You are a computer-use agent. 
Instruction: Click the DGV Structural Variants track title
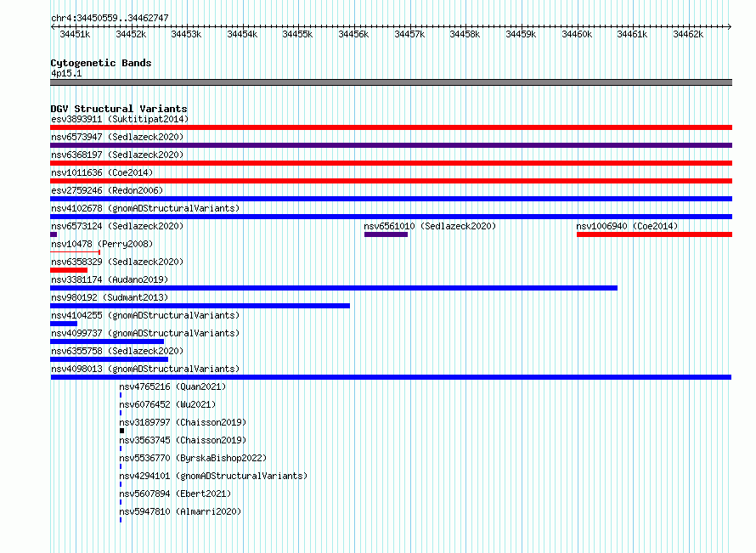(119, 109)
